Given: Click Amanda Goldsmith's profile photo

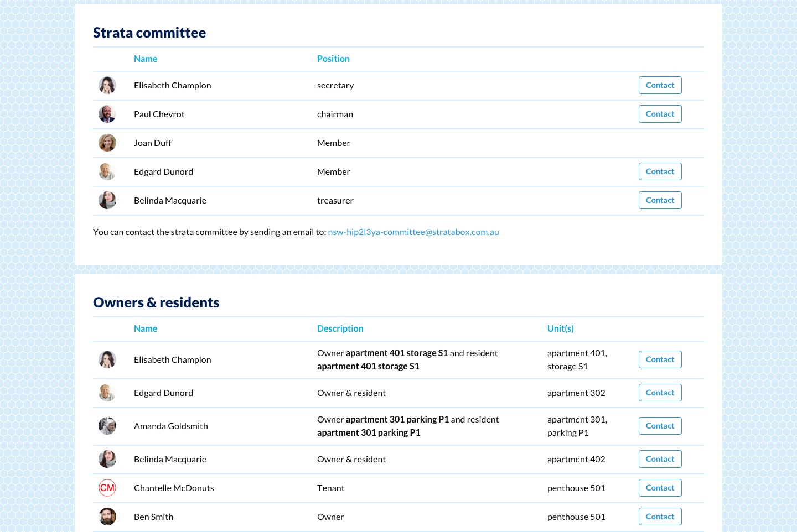Looking at the screenshot, I should tap(107, 426).
